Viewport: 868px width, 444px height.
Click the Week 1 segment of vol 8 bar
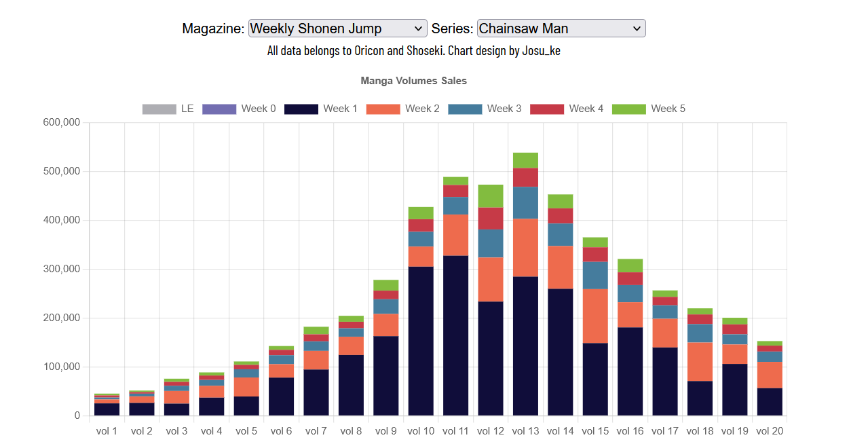(351, 386)
